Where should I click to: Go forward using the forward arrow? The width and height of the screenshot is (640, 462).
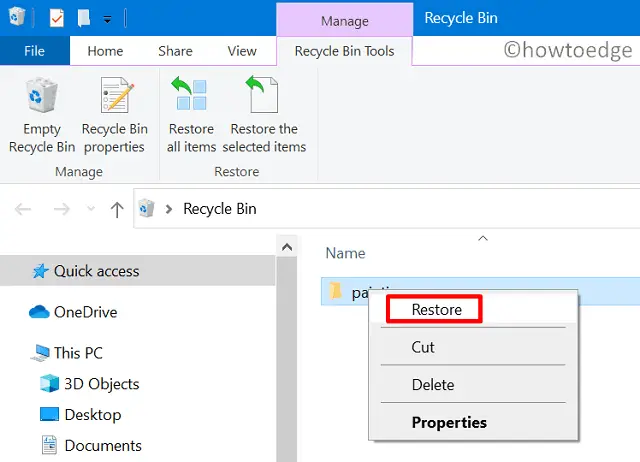click(62, 209)
